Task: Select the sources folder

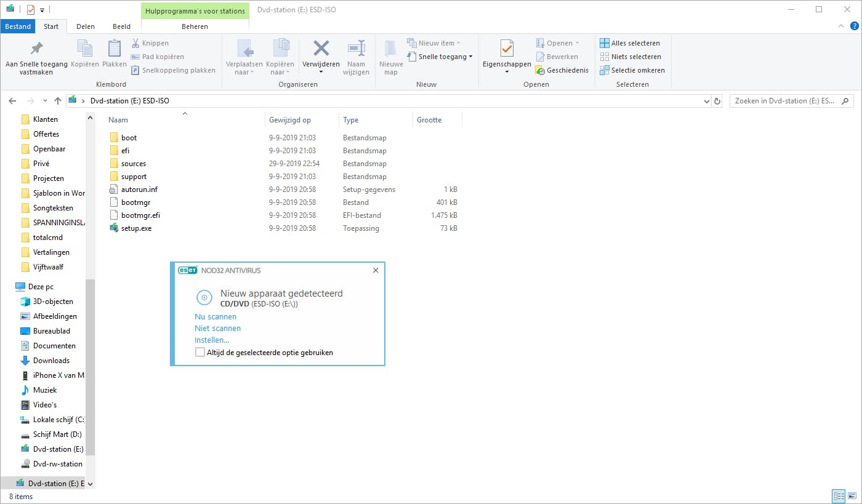Action: pos(134,164)
